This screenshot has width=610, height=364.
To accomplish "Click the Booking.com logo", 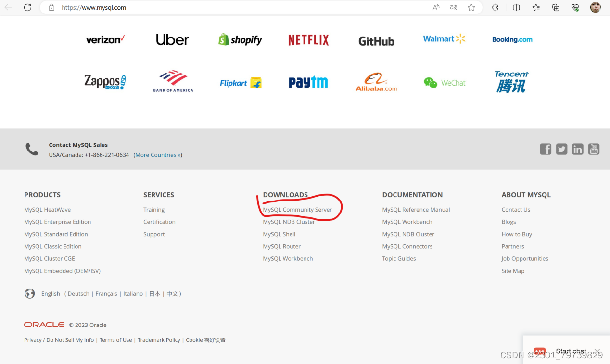I will coord(512,39).
